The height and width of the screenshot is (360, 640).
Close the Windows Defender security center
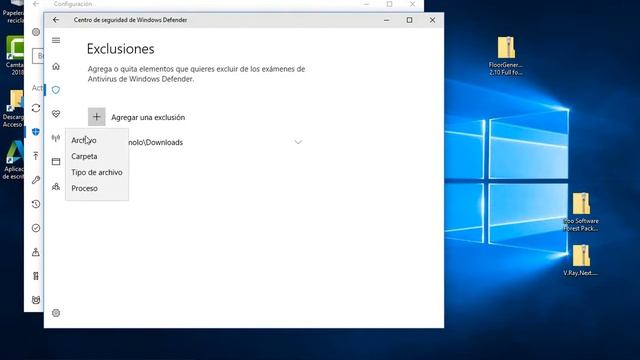point(432,20)
